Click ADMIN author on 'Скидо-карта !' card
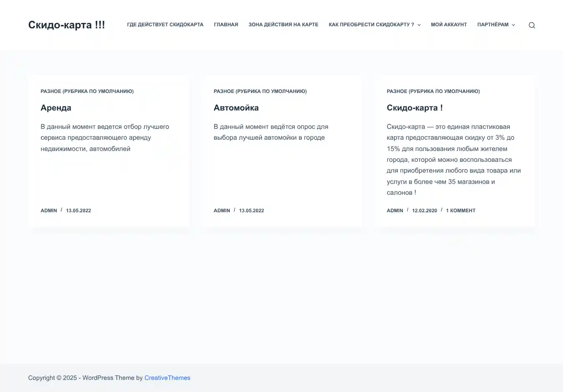The height and width of the screenshot is (392, 563). pos(395,211)
